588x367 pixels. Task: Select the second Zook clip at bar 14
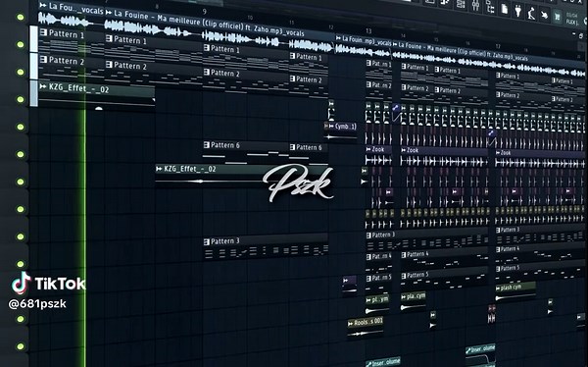(x=444, y=157)
